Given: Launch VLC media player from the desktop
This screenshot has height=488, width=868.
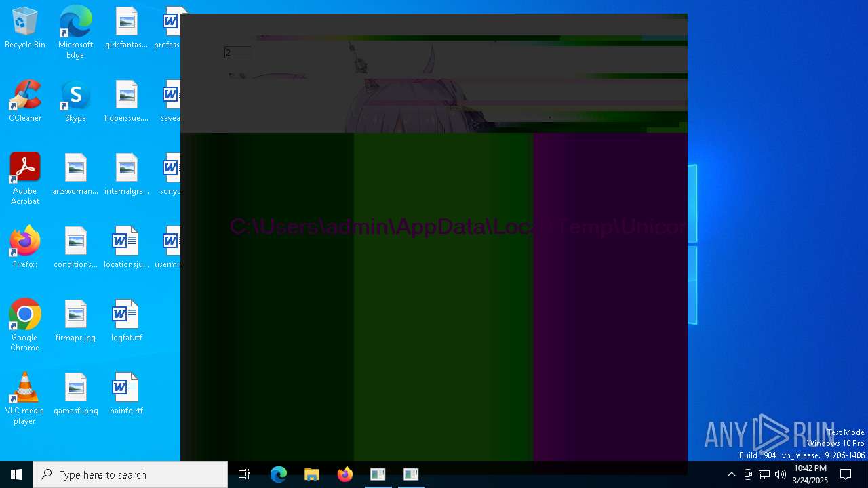Looking at the screenshot, I should 25,399.
